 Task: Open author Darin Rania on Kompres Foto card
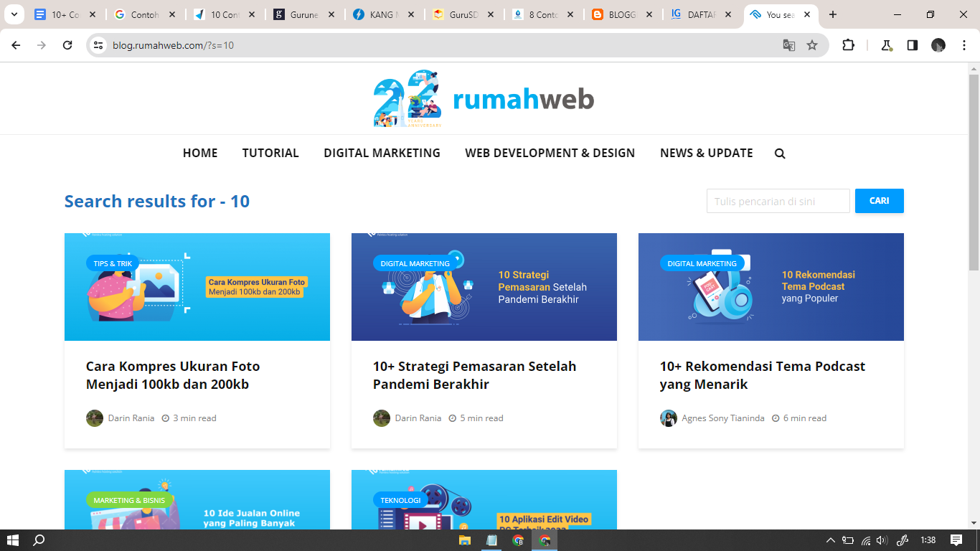pyautogui.click(x=131, y=418)
